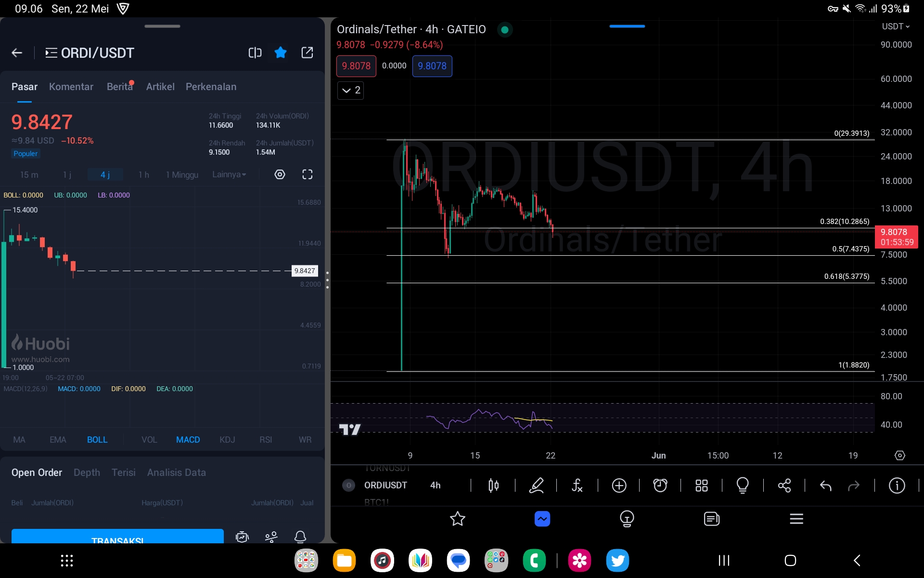The width and height of the screenshot is (924, 578).
Task: Toggle the MA indicator
Action: 19,440
